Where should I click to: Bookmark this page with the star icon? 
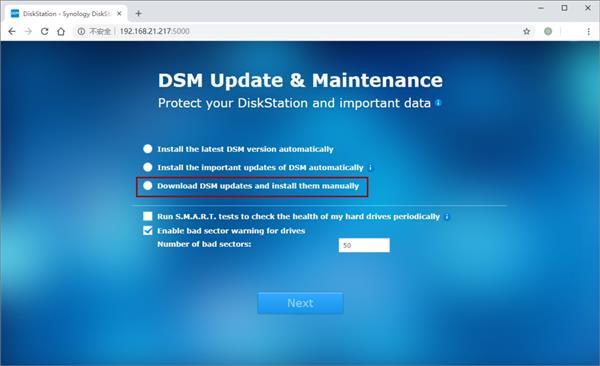click(x=527, y=31)
